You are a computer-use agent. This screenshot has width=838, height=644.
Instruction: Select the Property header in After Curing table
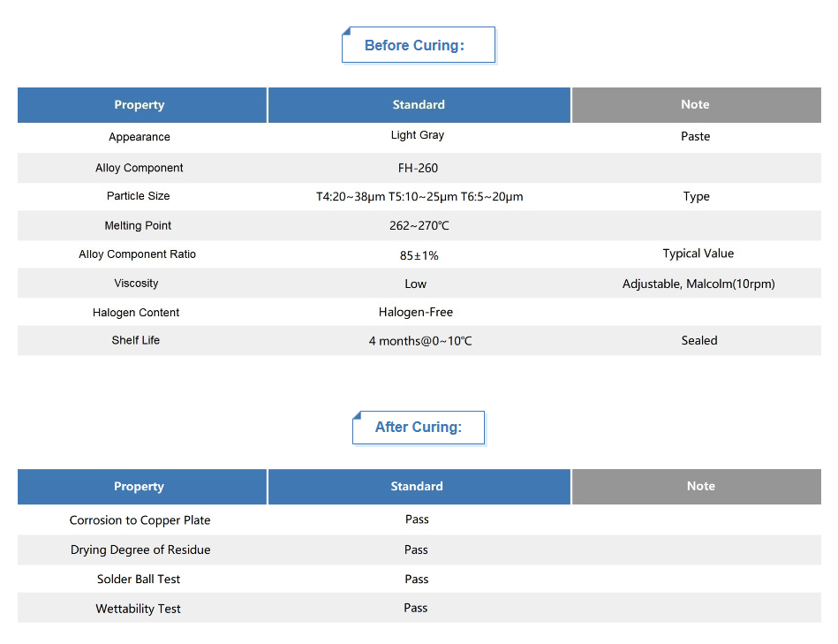tap(142, 487)
